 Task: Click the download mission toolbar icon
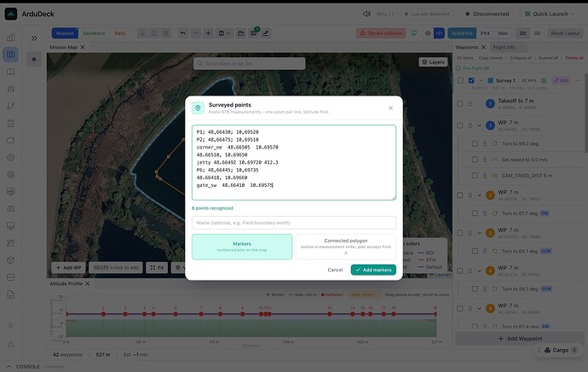[x=142, y=33]
